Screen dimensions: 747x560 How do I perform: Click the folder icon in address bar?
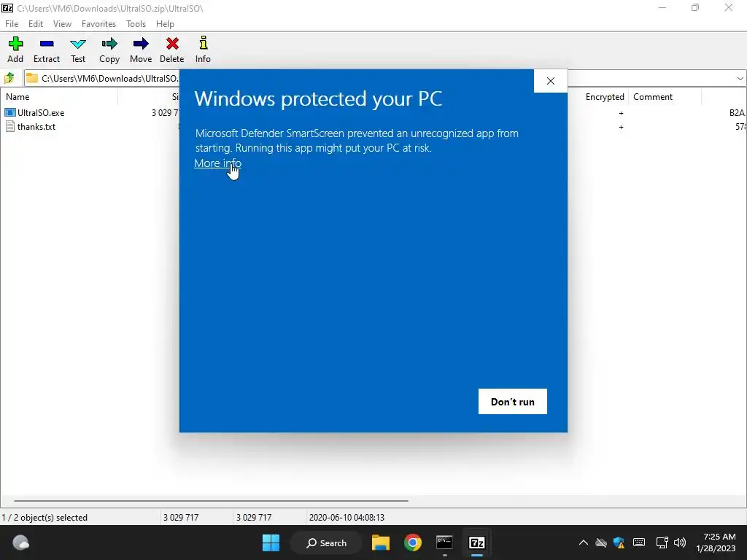[32, 78]
